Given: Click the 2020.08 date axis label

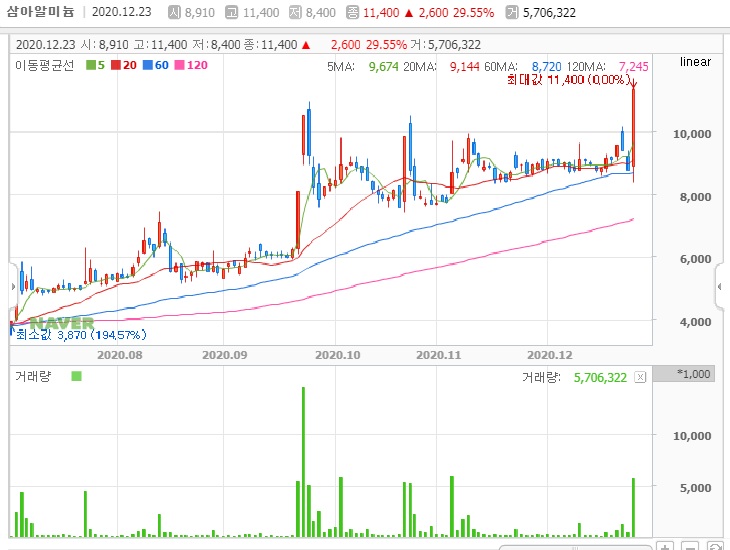Looking at the screenshot, I should point(120,355).
